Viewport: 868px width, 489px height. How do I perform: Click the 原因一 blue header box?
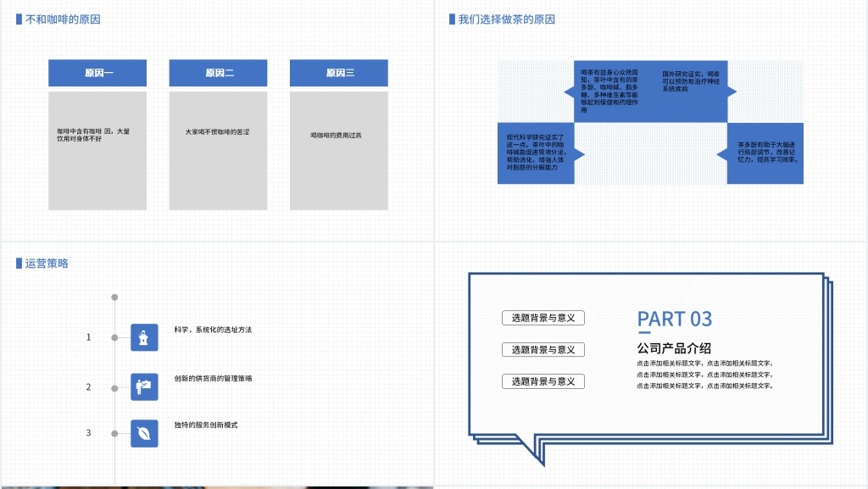tap(97, 73)
